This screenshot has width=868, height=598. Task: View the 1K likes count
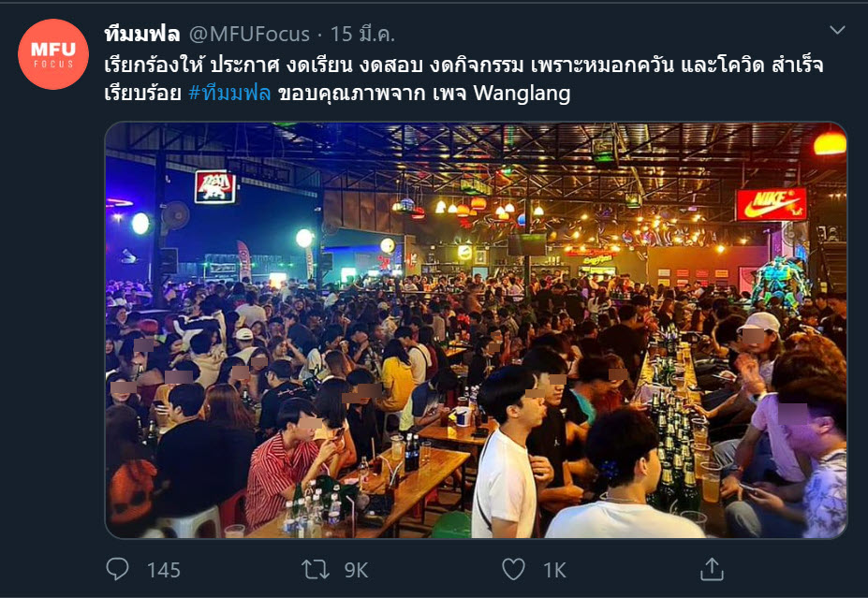point(554,570)
